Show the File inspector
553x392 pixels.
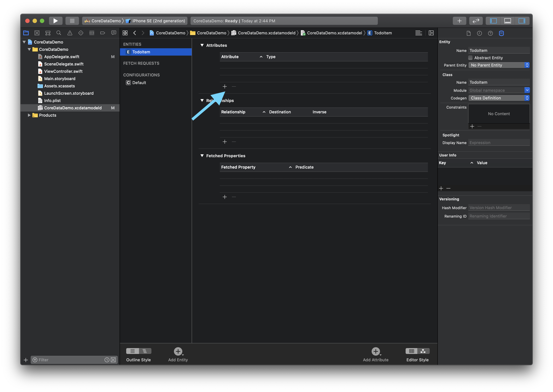(x=469, y=33)
